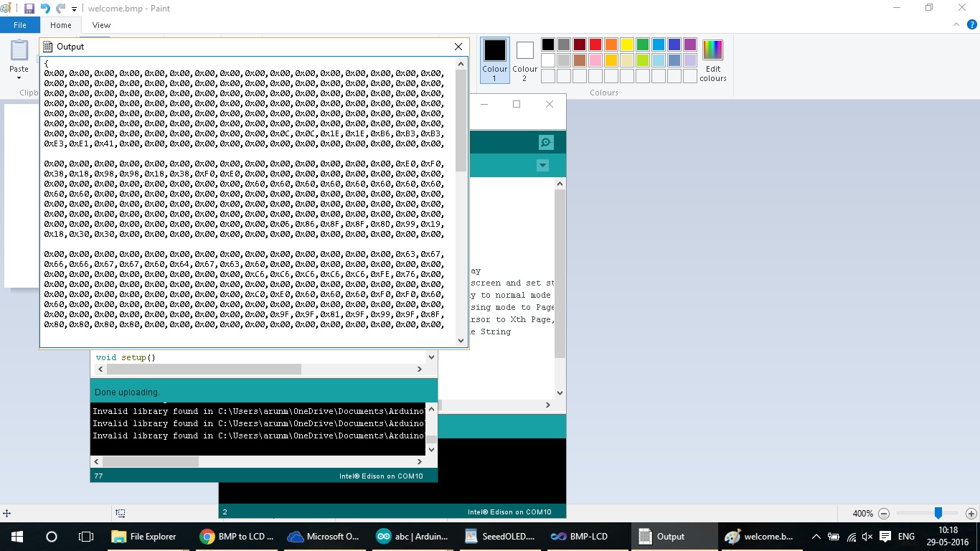This screenshot has height=551, width=980.
Task: Open the File menu in Paint
Action: [x=20, y=25]
